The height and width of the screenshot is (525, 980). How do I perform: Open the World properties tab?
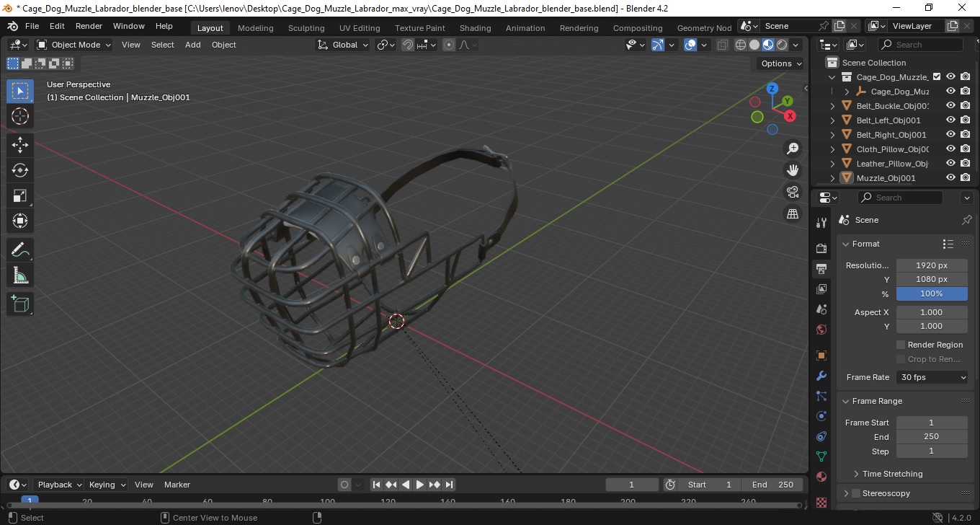(821, 330)
